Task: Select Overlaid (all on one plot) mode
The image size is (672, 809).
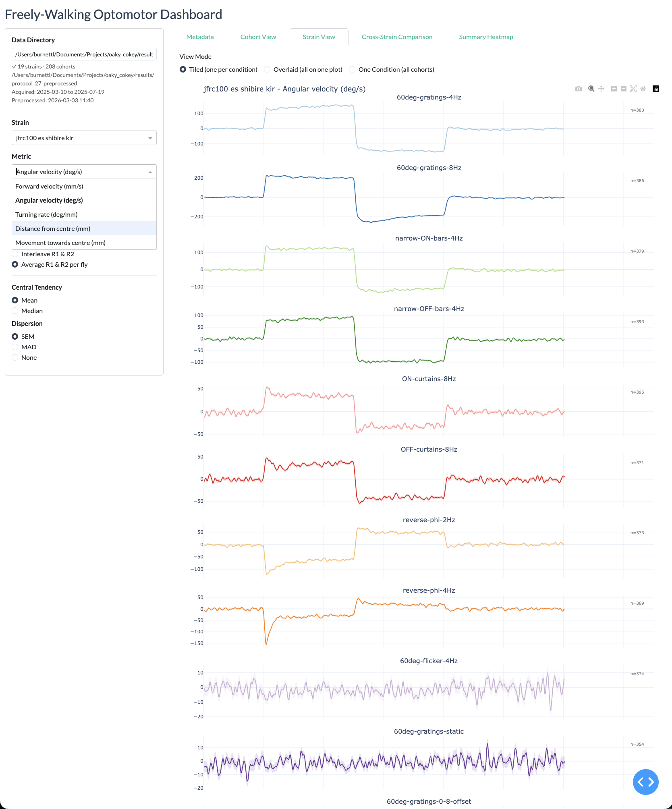Action: 267,70
